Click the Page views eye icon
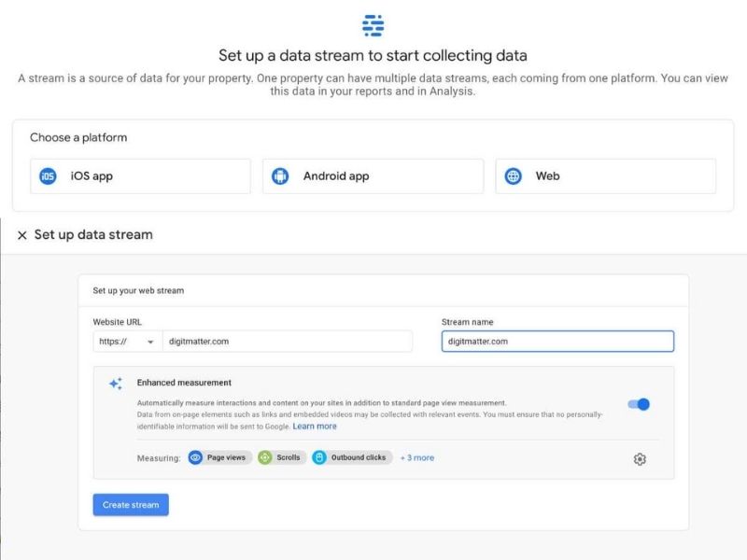747x560 pixels. pos(195,457)
